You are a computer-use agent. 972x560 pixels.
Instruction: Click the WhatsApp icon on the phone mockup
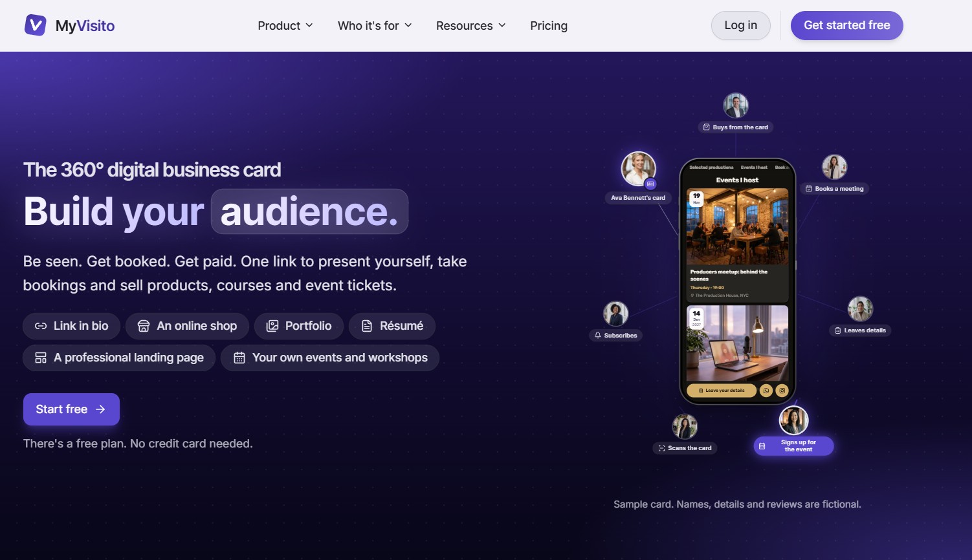(x=766, y=391)
